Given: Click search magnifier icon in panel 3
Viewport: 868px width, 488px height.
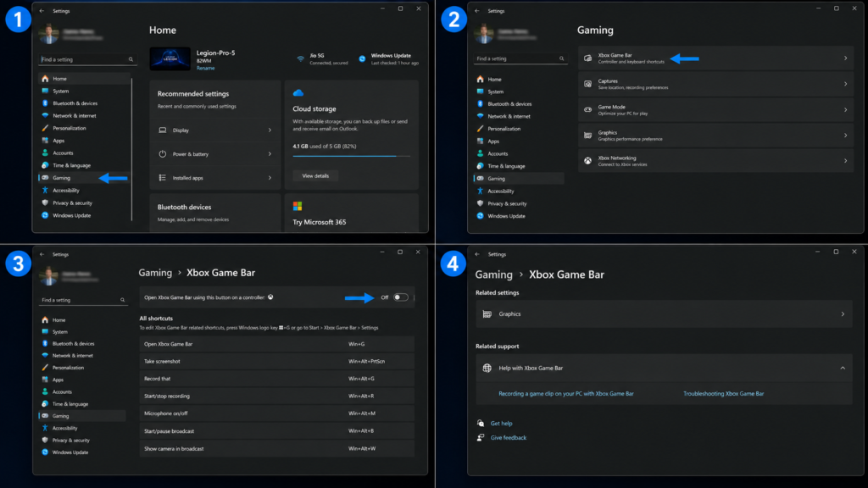Looking at the screenshot, I should tap(122, 300).
